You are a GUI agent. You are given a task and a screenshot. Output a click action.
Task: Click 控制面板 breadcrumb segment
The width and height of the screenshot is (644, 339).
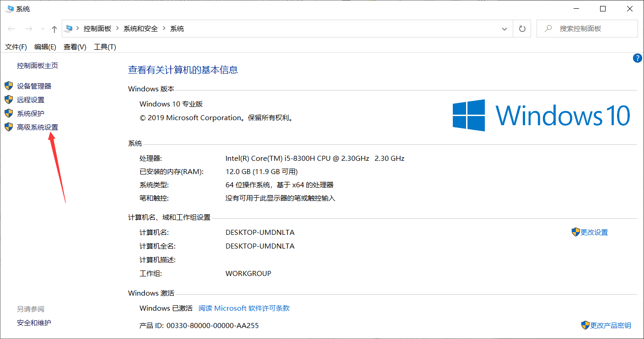click(97, 28)
